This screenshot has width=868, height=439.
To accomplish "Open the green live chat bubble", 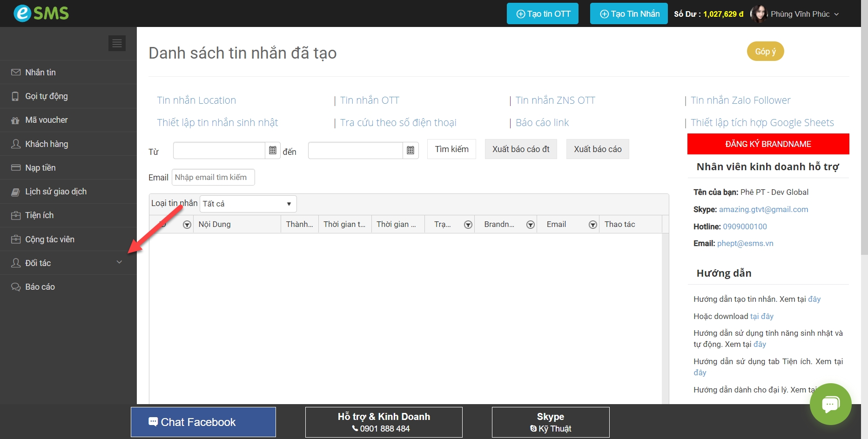I will (830, 404).
